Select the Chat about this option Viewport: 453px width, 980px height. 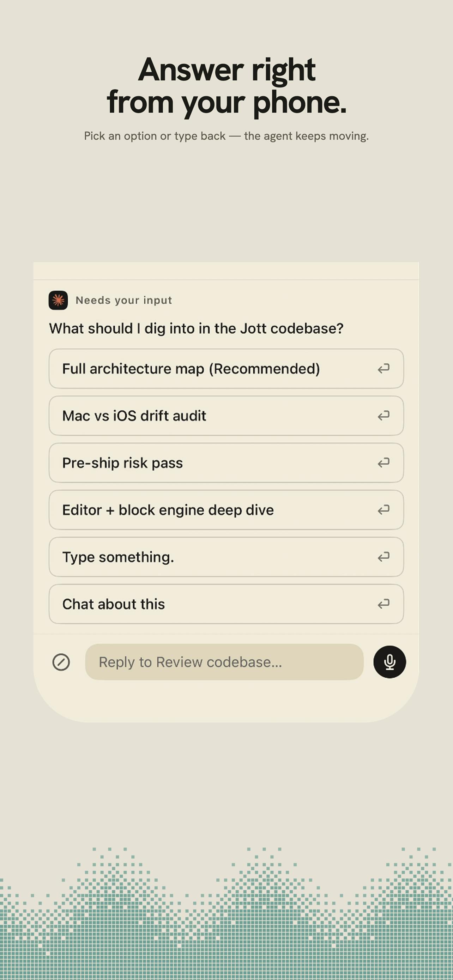pos(226,604)
